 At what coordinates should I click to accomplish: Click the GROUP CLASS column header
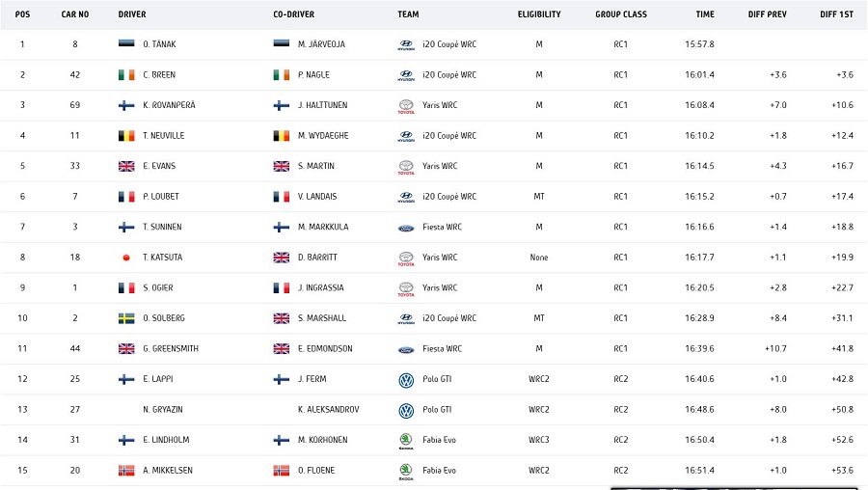point(621,14)
